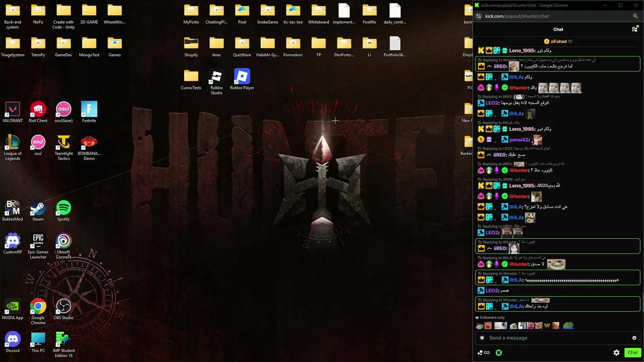Click the Roblox Player icon
Image resolution: width=644 pixels, height=362 pixels.
coord(242,79)
